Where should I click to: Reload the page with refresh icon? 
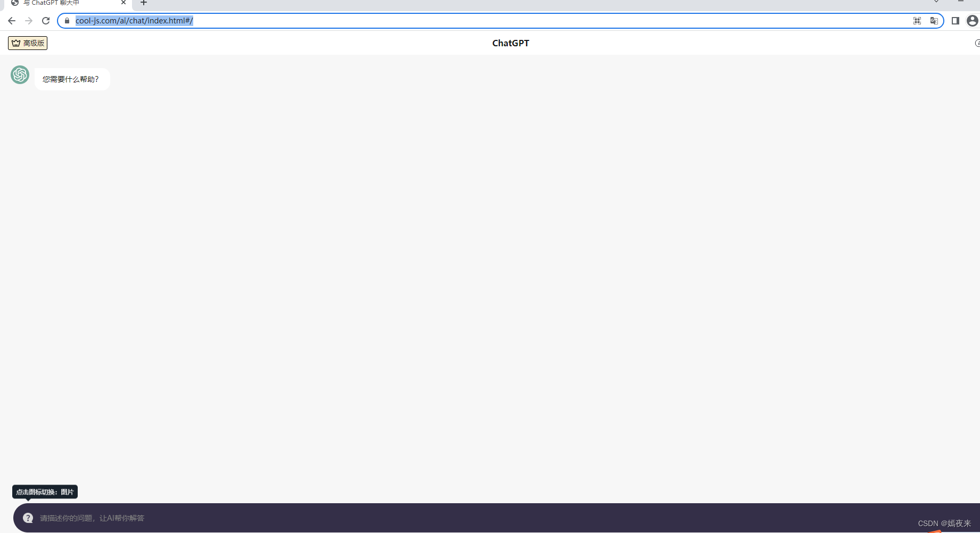pos(46,21)
